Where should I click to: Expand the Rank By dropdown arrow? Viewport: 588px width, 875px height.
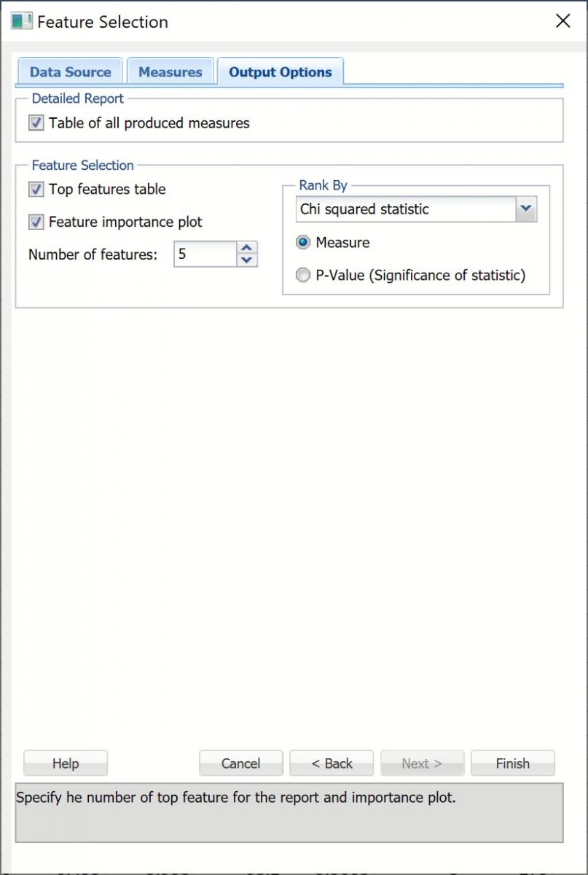[526, 209]
